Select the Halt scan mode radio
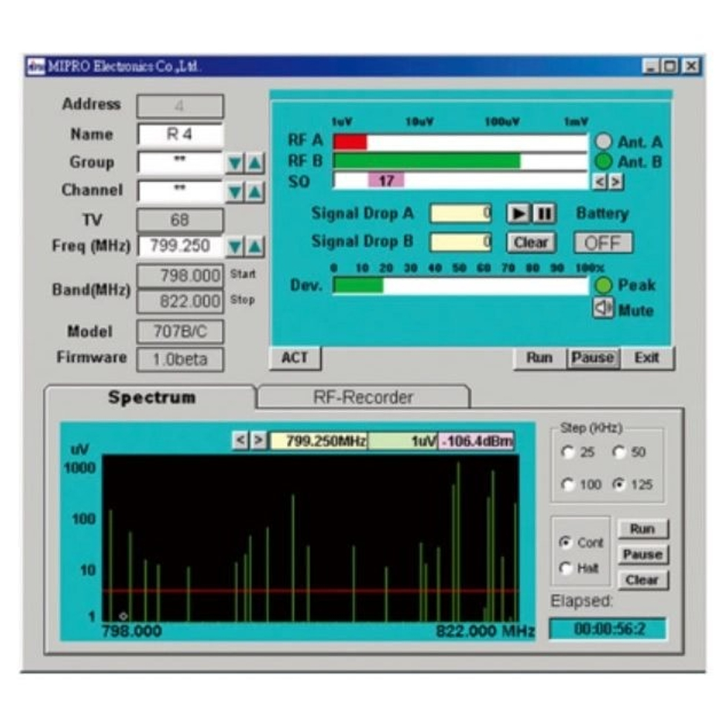The image size is (728, 728). [565, 568]
